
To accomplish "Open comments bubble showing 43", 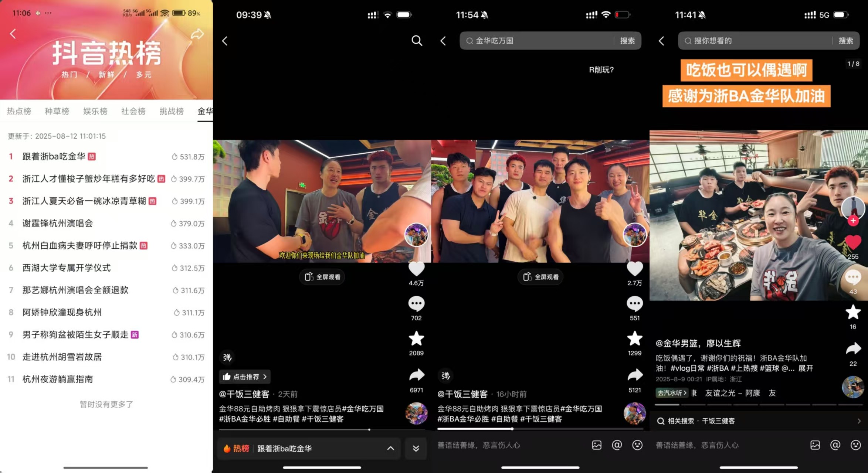I will click(x=853, y=278).
